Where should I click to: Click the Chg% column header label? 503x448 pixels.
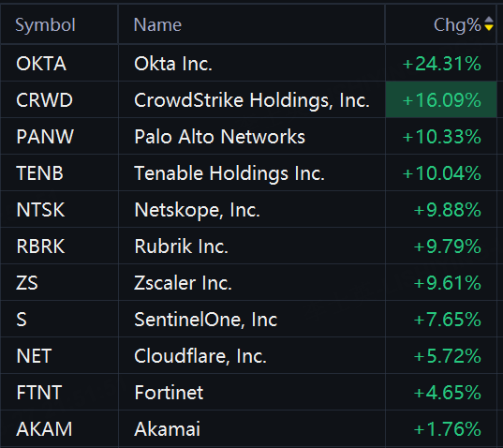coord(457,24)
